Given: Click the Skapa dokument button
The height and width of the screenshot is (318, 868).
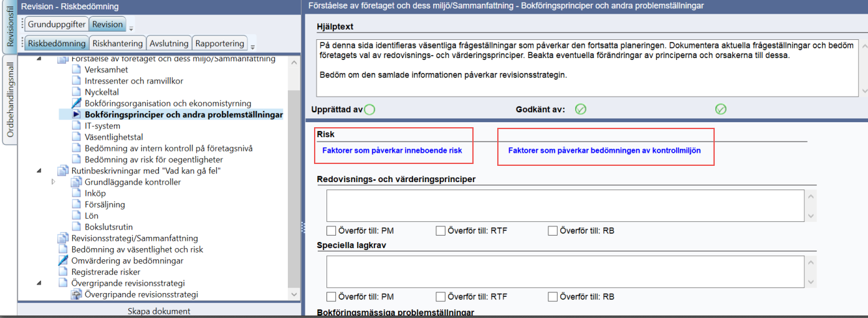Looking at the screenshot, I should (x=159, y=311).
